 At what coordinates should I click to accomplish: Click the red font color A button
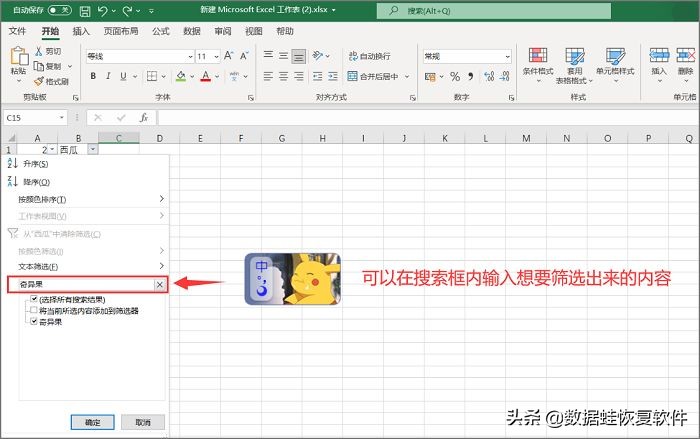tap(206, 76)
